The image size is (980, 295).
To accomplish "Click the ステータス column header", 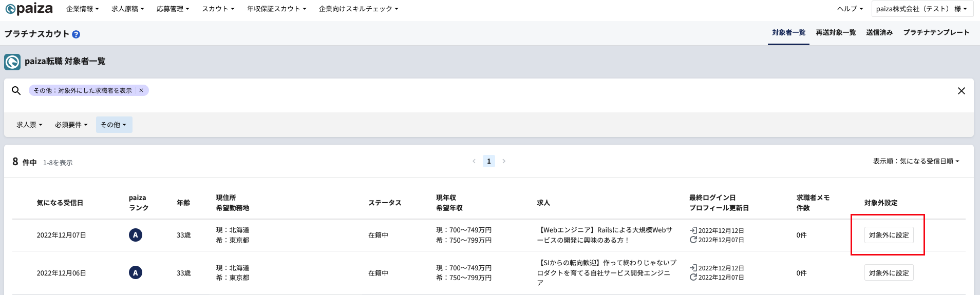I will 385,203.
